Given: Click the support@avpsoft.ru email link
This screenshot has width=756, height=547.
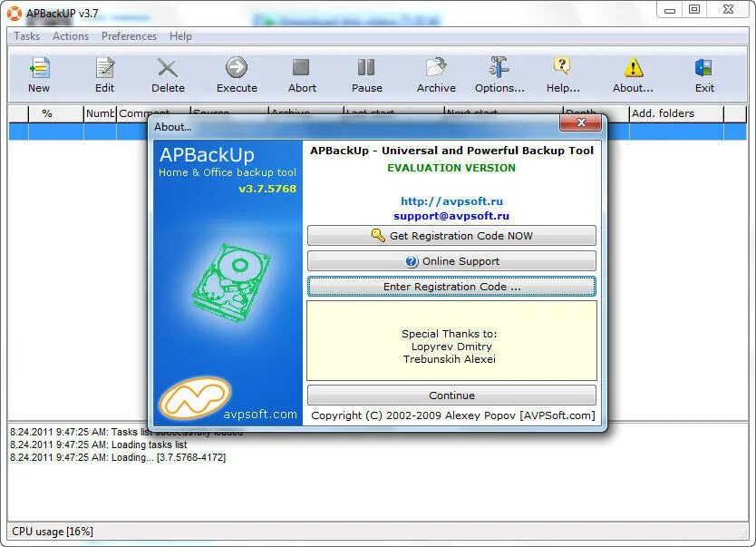Looking at the screenshot, I should pos(451,216).
